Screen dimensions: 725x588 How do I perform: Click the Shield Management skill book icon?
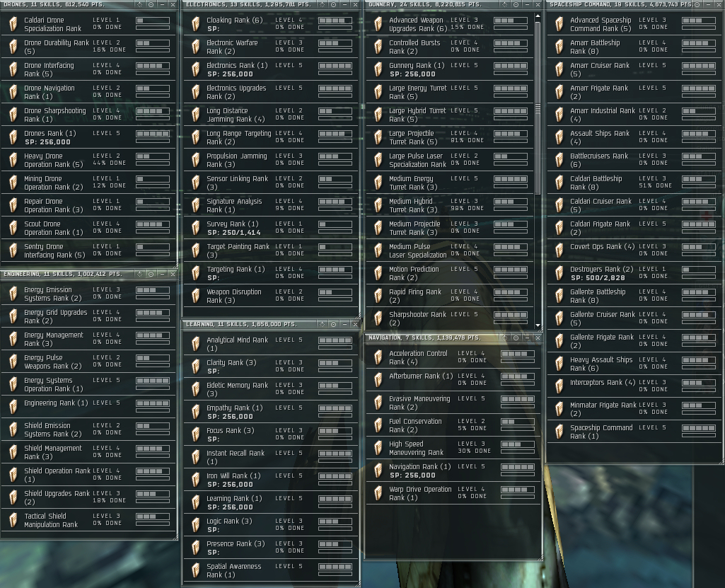click(x=13, y=452)
